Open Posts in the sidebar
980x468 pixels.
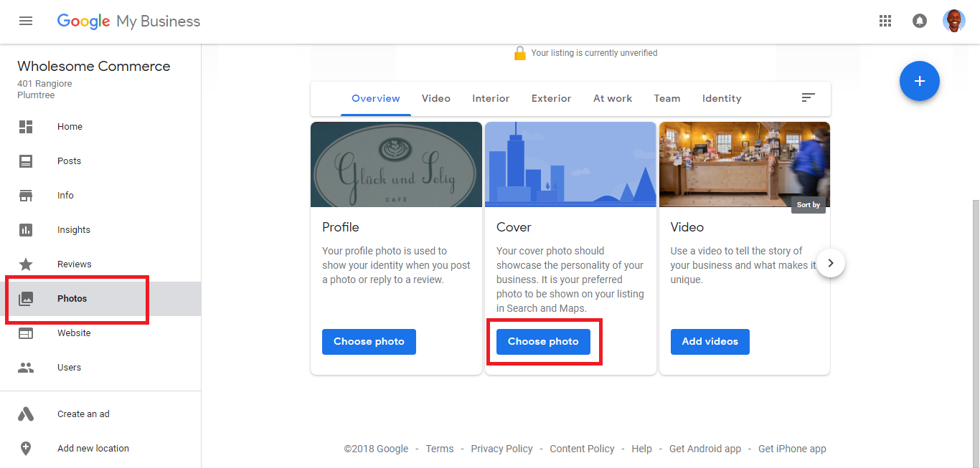point(100,161)
